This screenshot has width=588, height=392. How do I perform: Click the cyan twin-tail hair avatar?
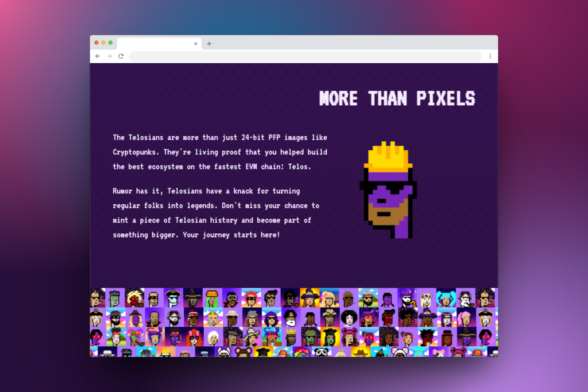446,298
